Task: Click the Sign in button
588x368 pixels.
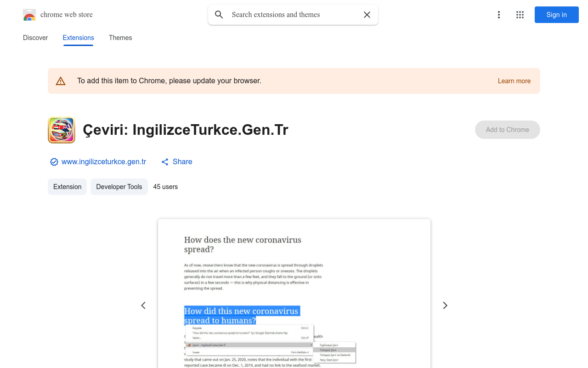Action: (x=557, y=15)
